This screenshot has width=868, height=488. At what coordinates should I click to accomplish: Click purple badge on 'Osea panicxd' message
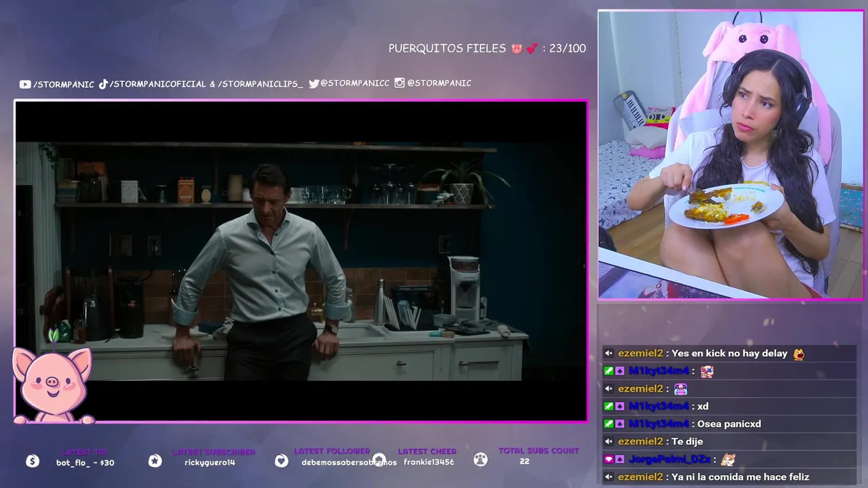click(x=620, y=424)
